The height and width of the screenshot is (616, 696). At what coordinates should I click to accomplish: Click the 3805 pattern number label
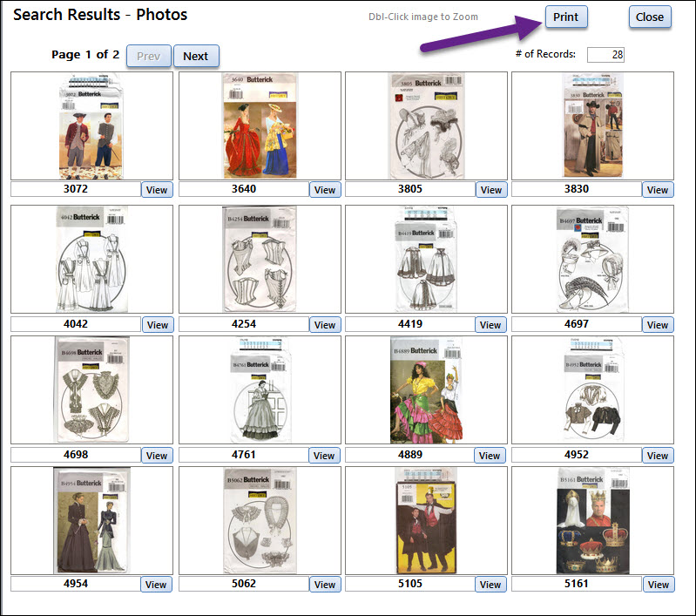tap(410, 189)
